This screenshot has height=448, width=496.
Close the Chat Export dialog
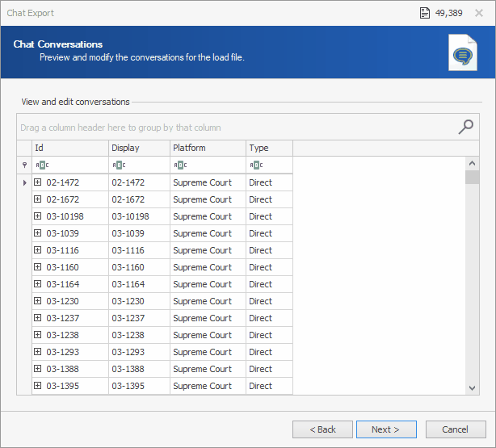479,13
